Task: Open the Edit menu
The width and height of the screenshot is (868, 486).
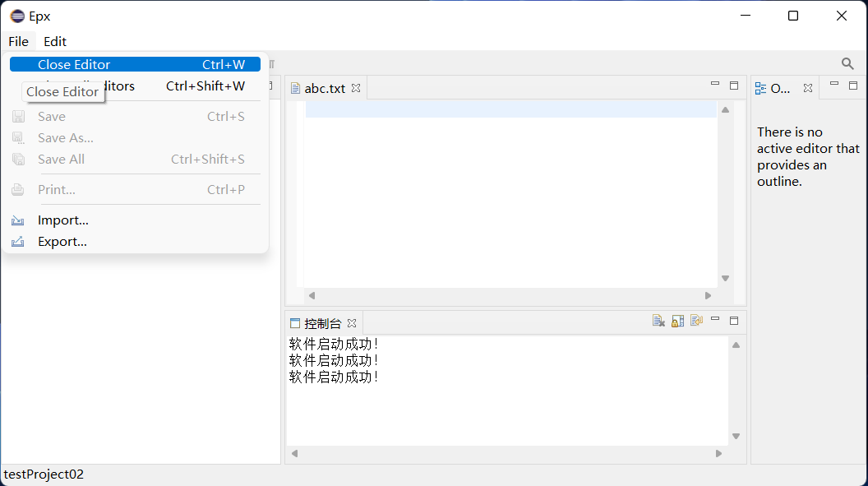Action: [55, 41]
